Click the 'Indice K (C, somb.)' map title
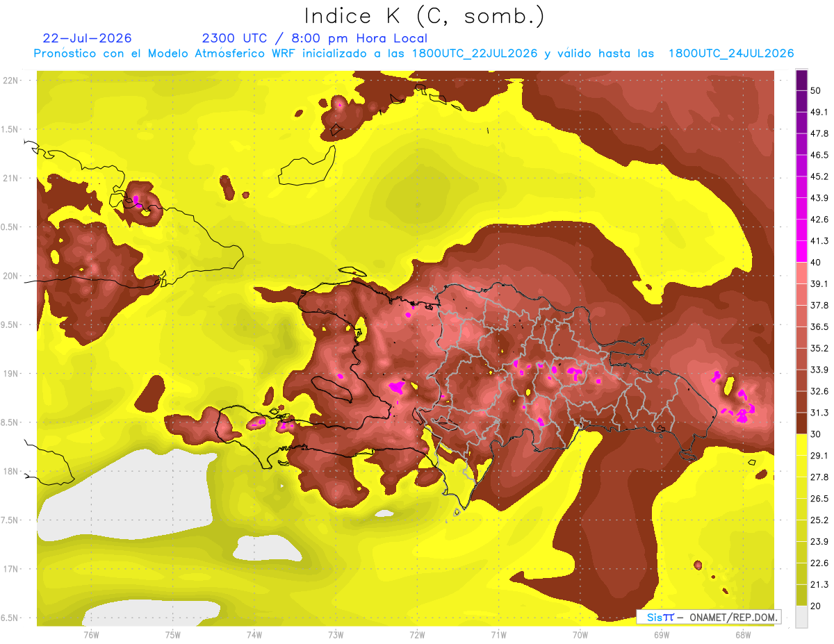Viewport: 834px width, 644px height. point(424,16)
